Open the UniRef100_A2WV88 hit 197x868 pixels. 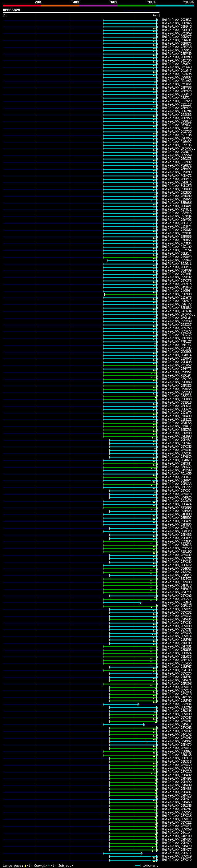(x=176, y=433)
